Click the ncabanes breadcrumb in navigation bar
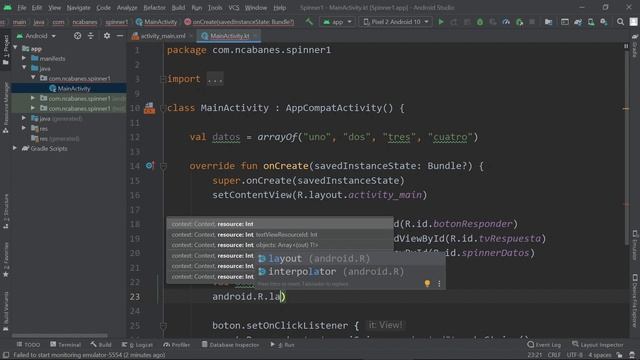 (85, 22)
